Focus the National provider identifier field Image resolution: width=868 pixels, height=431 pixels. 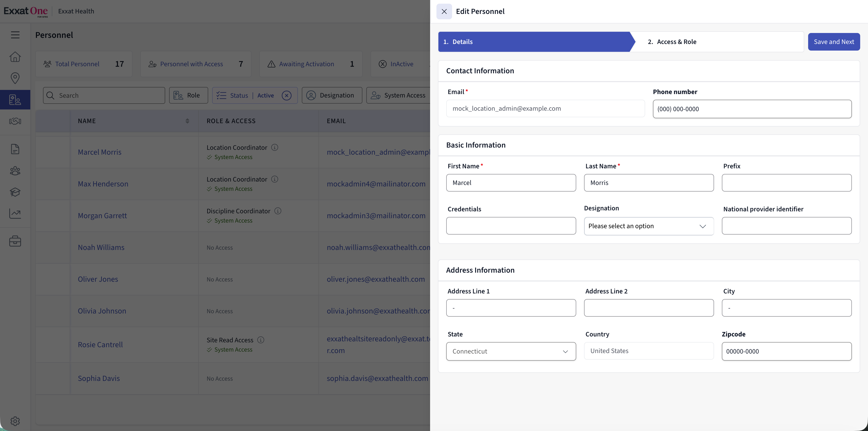click(786, 226)
